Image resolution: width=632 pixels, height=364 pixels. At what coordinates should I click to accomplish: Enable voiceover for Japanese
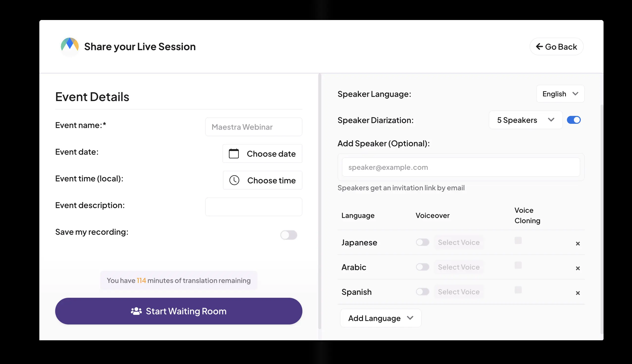422,242
